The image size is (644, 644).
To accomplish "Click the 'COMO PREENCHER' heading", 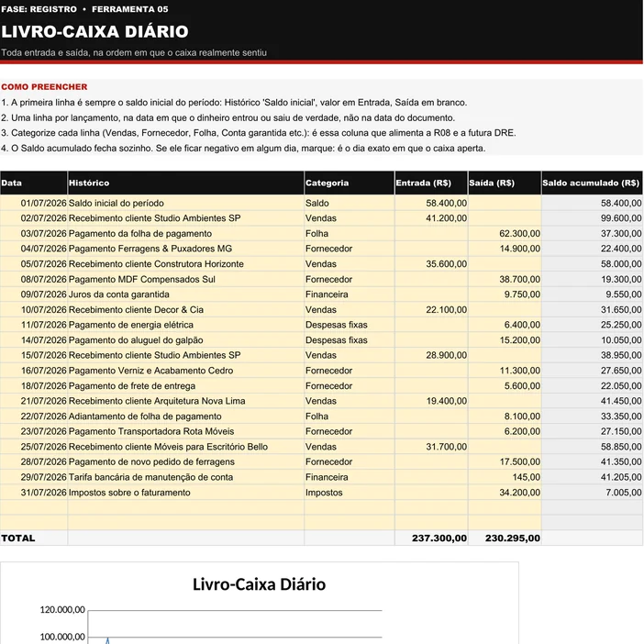I will 44,86.
